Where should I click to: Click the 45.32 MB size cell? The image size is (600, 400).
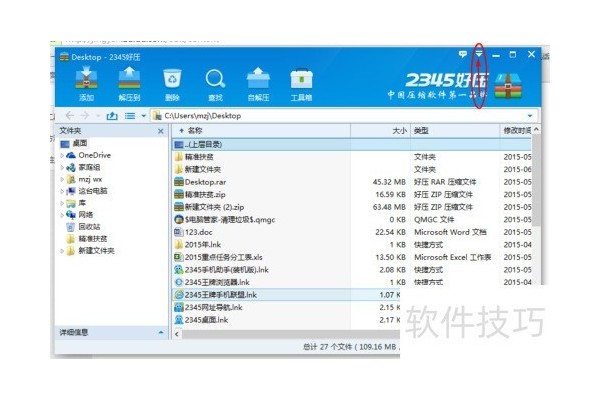pos(389,182)
